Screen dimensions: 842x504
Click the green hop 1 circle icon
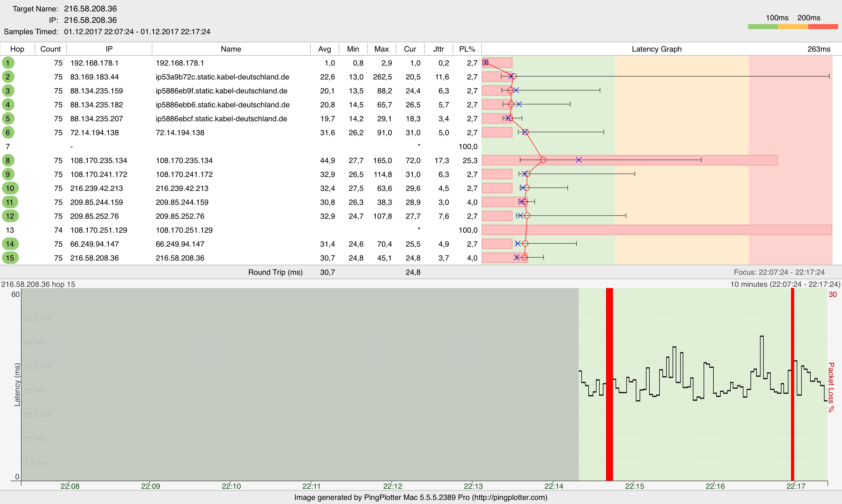8,63
